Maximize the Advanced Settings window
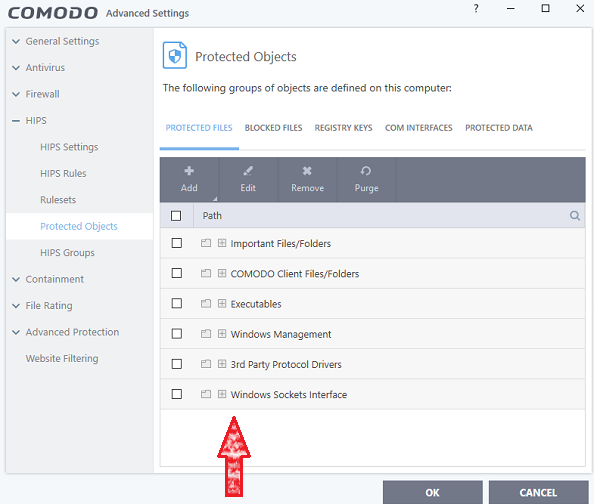Image resolution: width=594 pixels, height=504 pixels. point(545,8)
